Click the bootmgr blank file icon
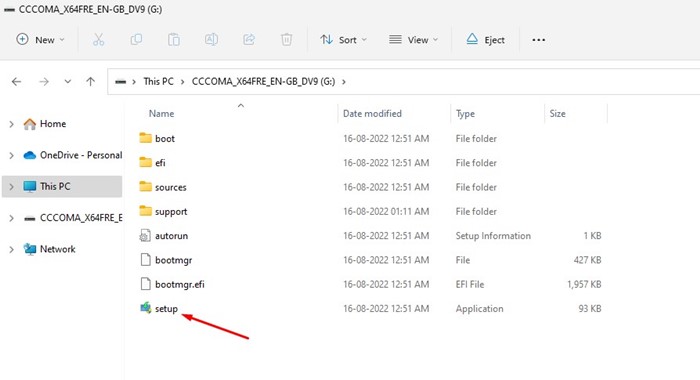Screen dimensions: 700x380 (145, 259)
